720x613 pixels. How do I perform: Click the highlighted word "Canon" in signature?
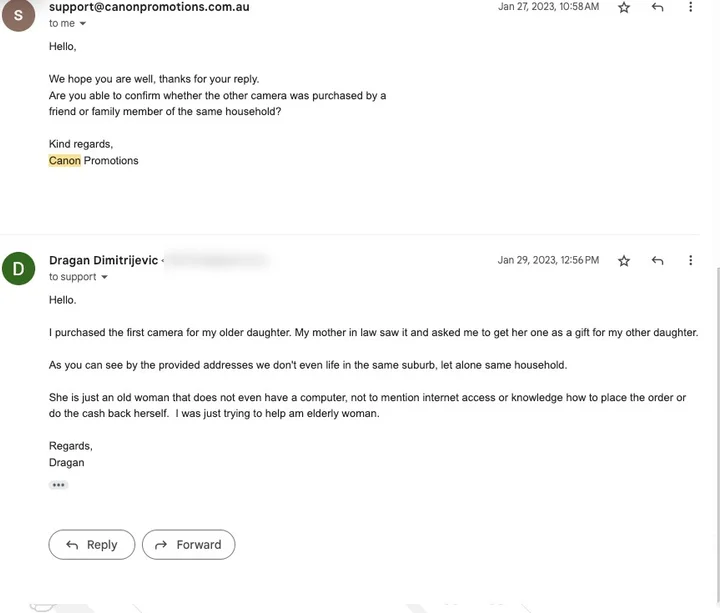coord(65,160)
